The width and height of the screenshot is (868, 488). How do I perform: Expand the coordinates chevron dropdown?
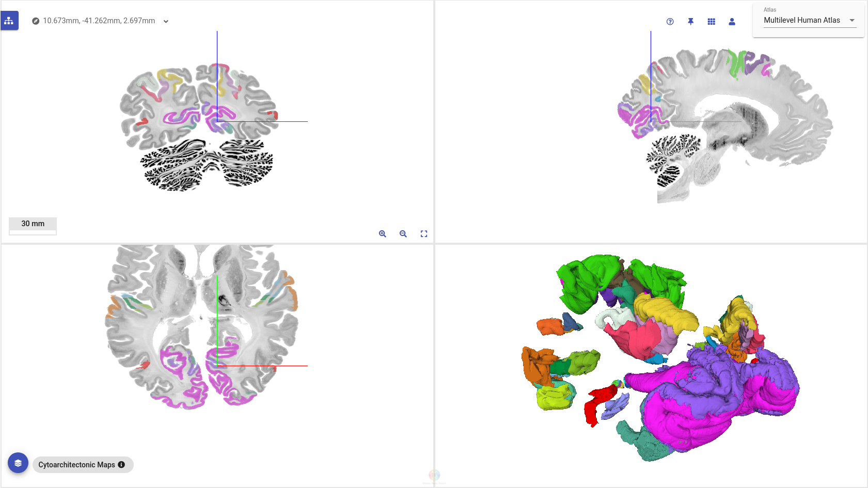pyautogui.click(x=166, y=21)
